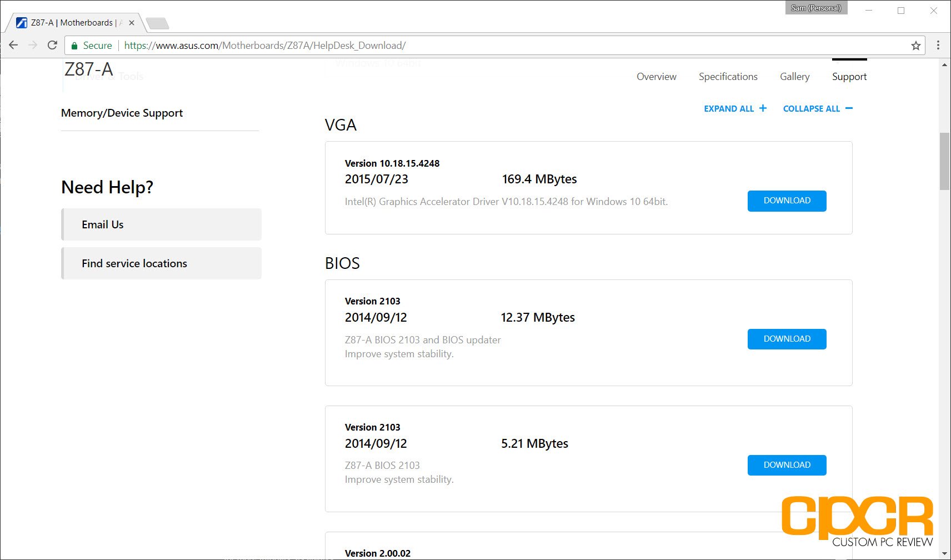Bookmark the page with the star icon
The width and height of the screenshot is (951, 560).
coord(916,46)
